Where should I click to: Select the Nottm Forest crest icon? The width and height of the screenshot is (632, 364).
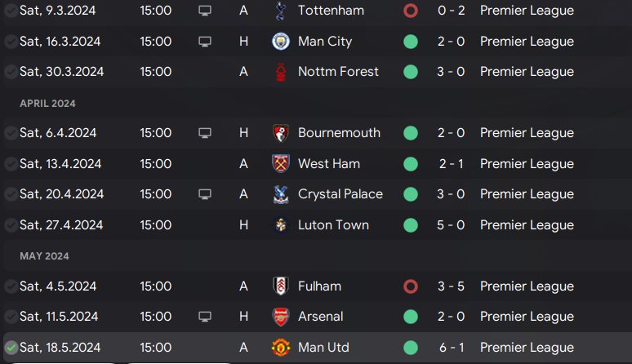[x=281, y=72]
